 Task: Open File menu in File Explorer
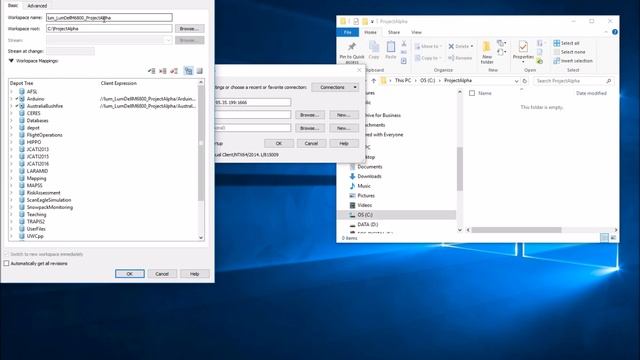point(347,32)
